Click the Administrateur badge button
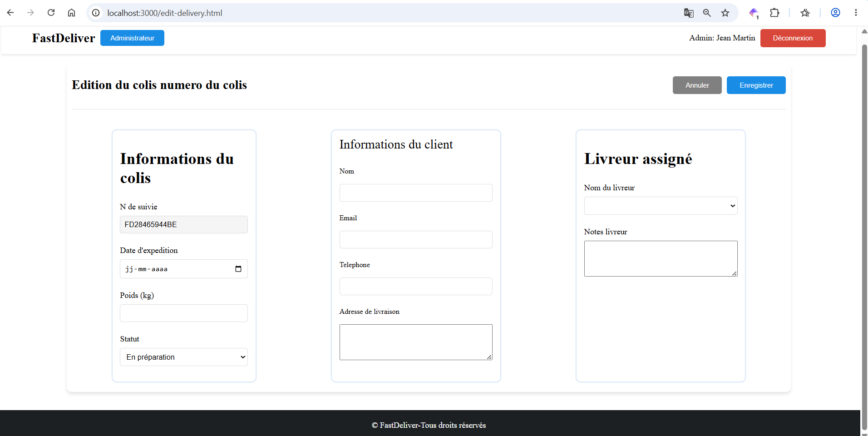The image size is (868, 436). click(x=132, y=38)
